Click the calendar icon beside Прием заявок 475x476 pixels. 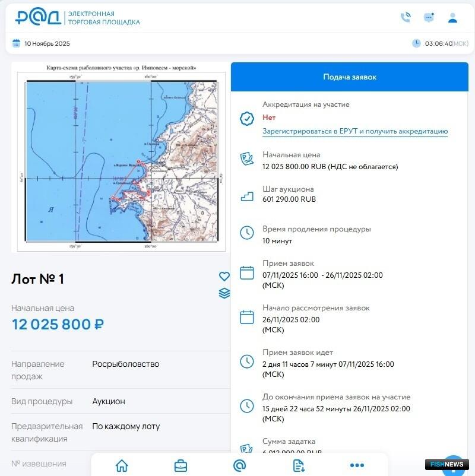[x=246, y=273]
